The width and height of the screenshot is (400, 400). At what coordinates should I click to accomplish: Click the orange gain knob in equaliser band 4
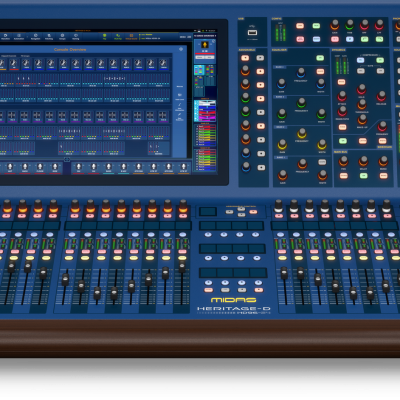(283, 175)
